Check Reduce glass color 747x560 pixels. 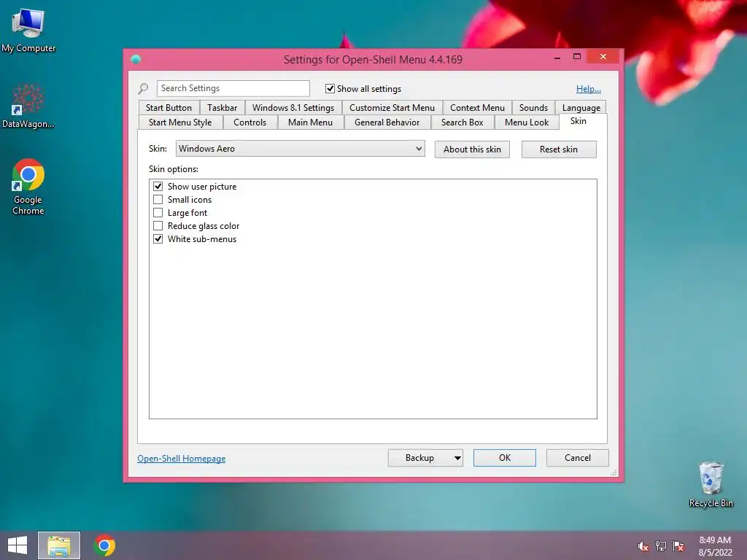point(158,226)
